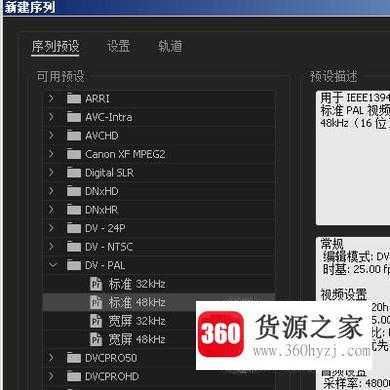The image size is (390, 390).
Task: Expand the DNxHD folder chevron
Action: [x=51, y=191]
